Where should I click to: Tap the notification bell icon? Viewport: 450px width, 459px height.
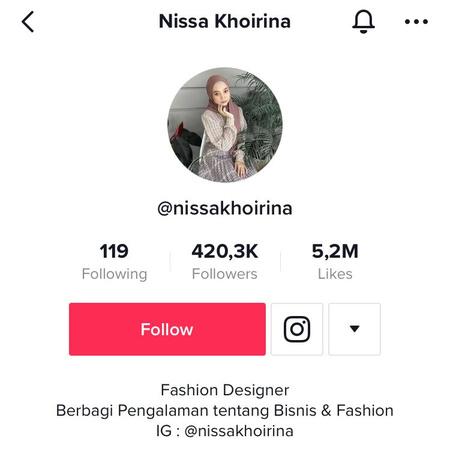click(x=363, y=22)
